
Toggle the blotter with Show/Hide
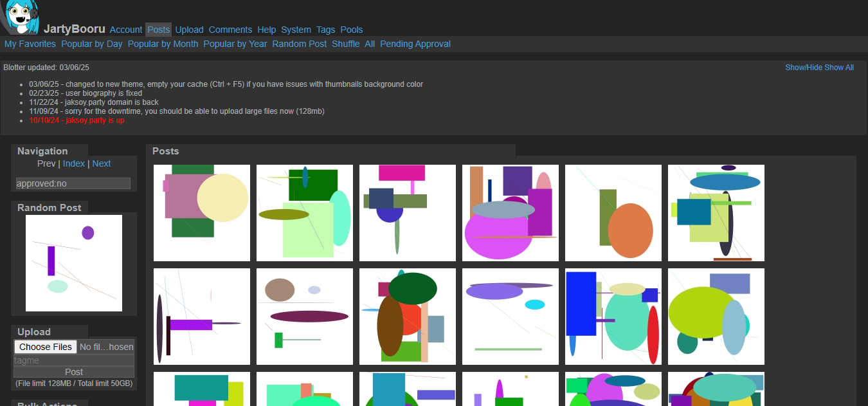coord(804,68)
